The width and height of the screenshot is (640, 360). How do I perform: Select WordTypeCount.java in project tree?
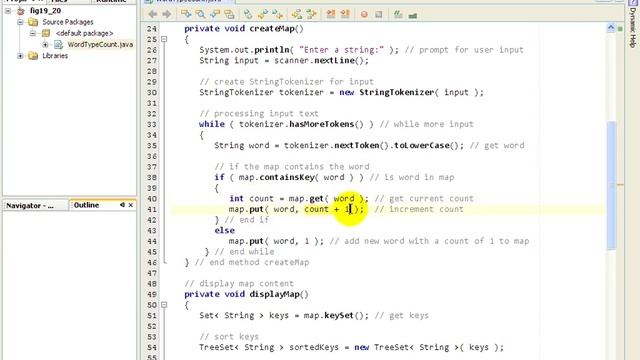[100, 44]
